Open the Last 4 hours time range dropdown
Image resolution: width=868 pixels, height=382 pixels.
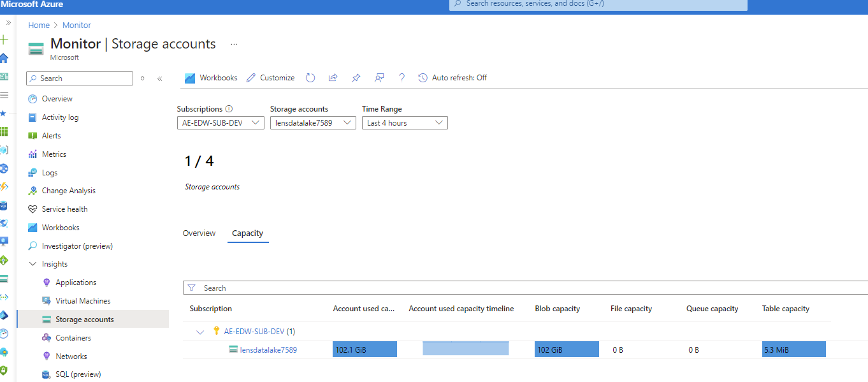coord(405,123)
